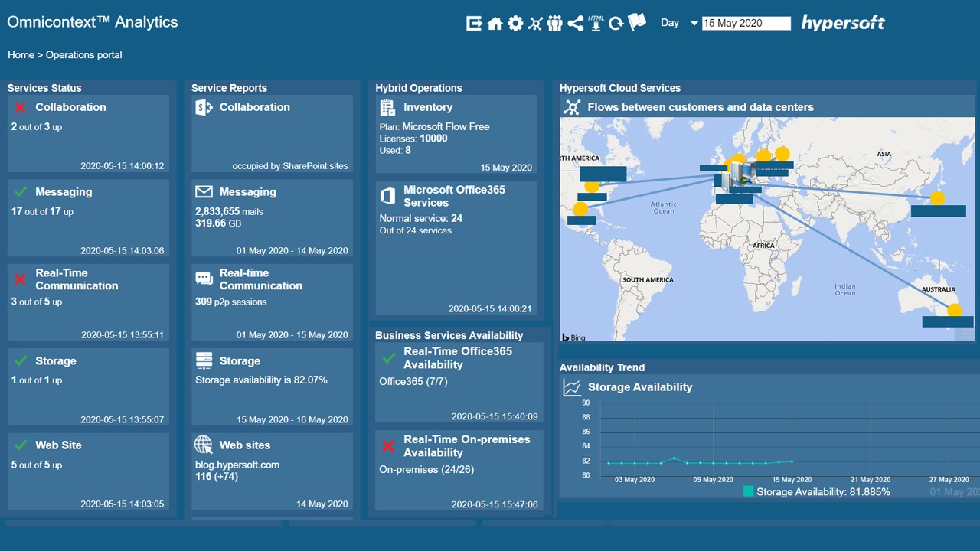Click the Operations portal breadcrumb
This screenshot has width=980, height=551.
83,55
